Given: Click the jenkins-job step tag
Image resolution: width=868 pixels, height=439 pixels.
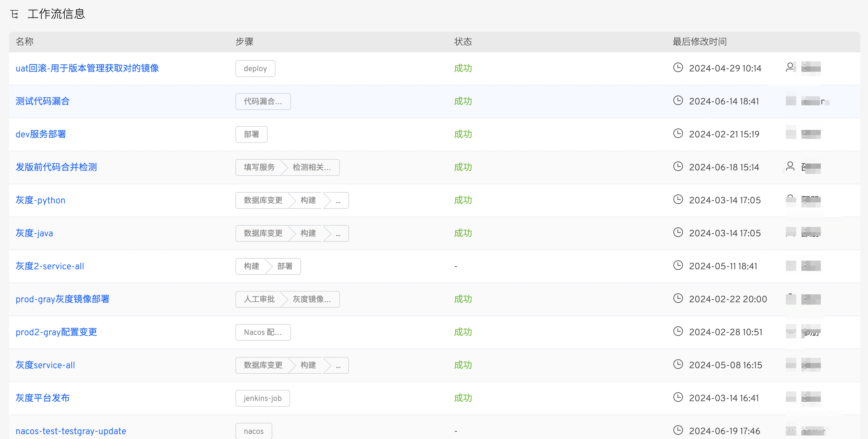Looking at the screenshot, I should tap(262, 398).
